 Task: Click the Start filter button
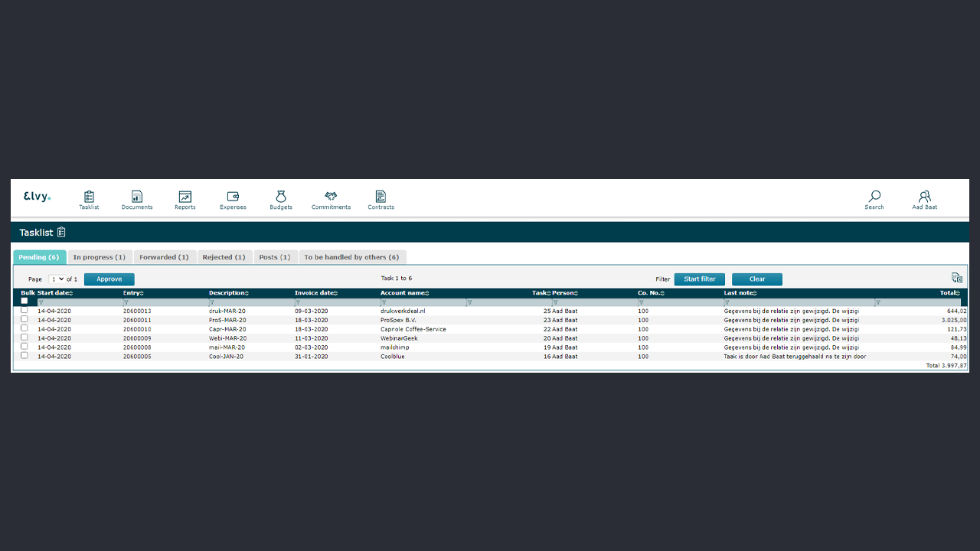(699, 279)
